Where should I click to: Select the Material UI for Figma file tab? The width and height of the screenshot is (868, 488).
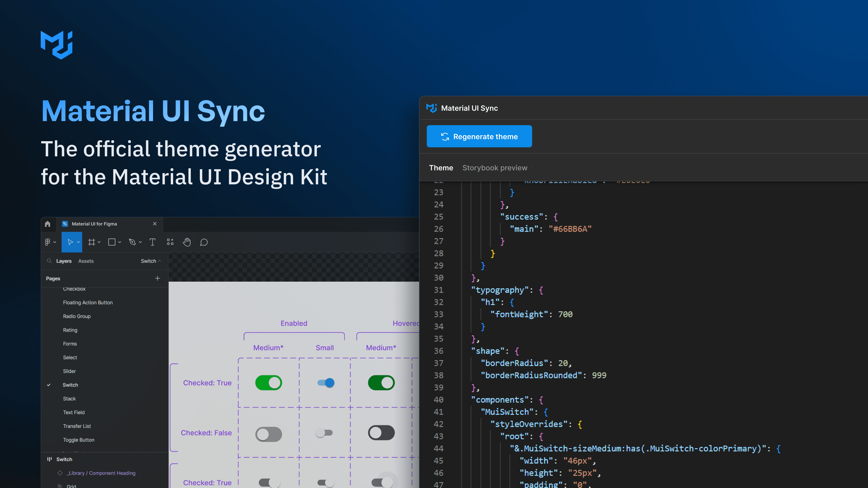109,224
